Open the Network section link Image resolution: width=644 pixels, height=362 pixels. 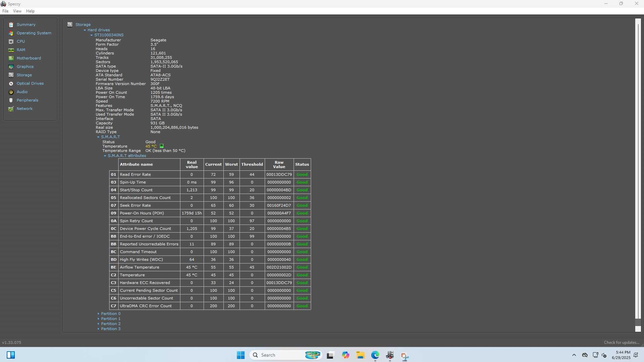click(25, 109)
